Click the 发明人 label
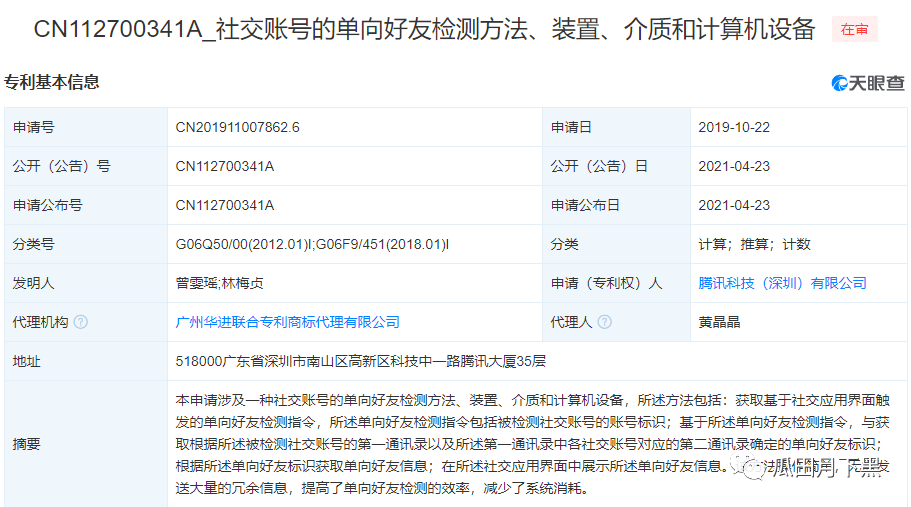Image resolution: width=911 pixels, height=507 pixels. (34, 283)
